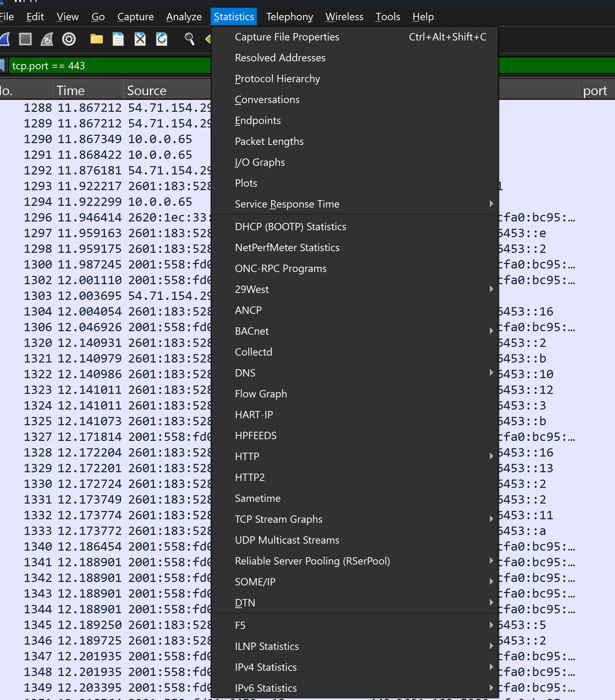Select Capture File Properties
Screen dimensions: 615x700
pyautogui.click(x=355, y=37)
